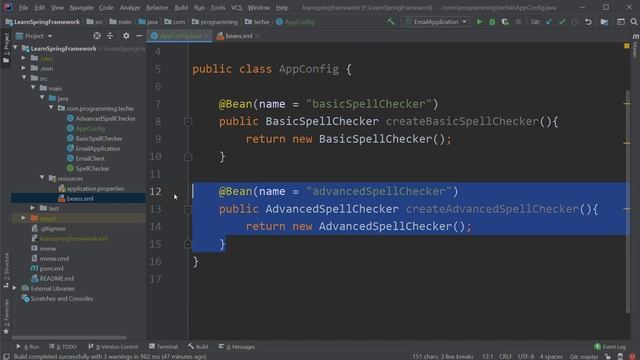Expand the .mvn folder
This screenshot has height=360, width=640.
pos(24,68)
